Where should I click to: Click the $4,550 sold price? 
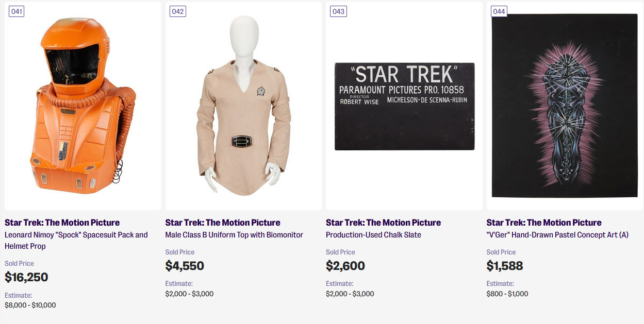[x=185, y=266]
